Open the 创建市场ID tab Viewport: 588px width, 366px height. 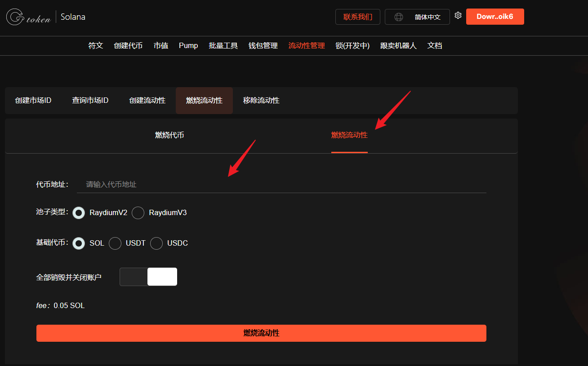33,101
